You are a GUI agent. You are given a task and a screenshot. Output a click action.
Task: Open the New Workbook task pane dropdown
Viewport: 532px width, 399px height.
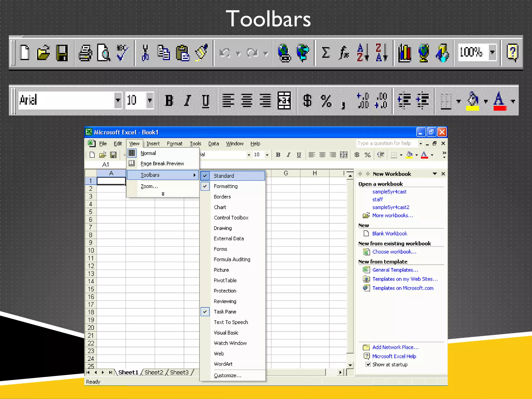tap(435, 174)
